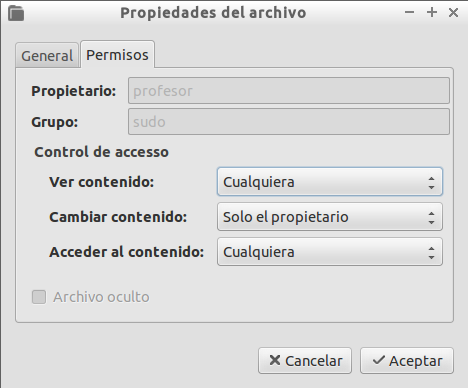This screenshot has width=468, height=388.
Task: Select the Permisos tab
Action: click(x=117, y=55)
